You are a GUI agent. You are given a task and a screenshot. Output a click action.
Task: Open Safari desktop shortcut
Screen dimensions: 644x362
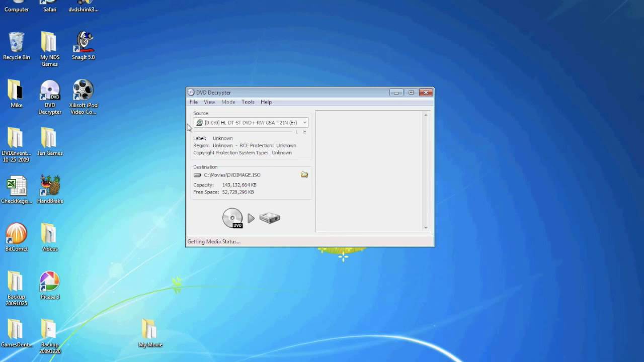click(x=50, y=6)
